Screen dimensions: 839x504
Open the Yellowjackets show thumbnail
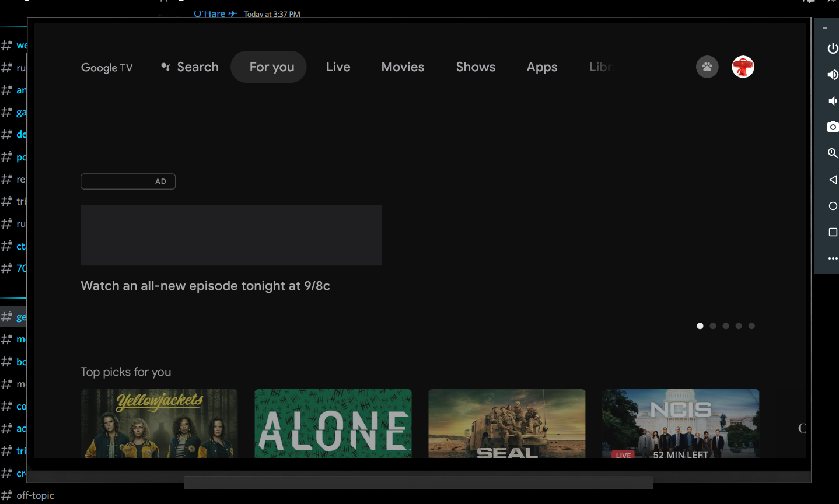tap(159, 423)
